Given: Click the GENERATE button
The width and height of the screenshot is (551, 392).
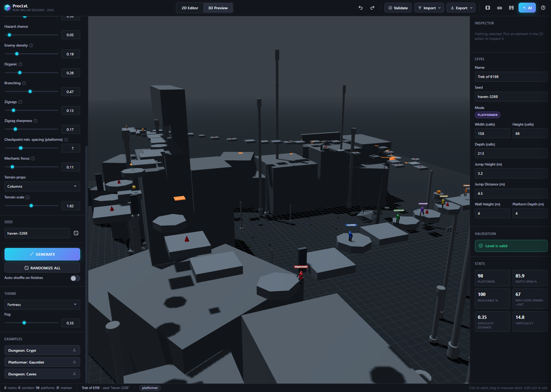Looking at the screenshot, I should coord(42,254).
